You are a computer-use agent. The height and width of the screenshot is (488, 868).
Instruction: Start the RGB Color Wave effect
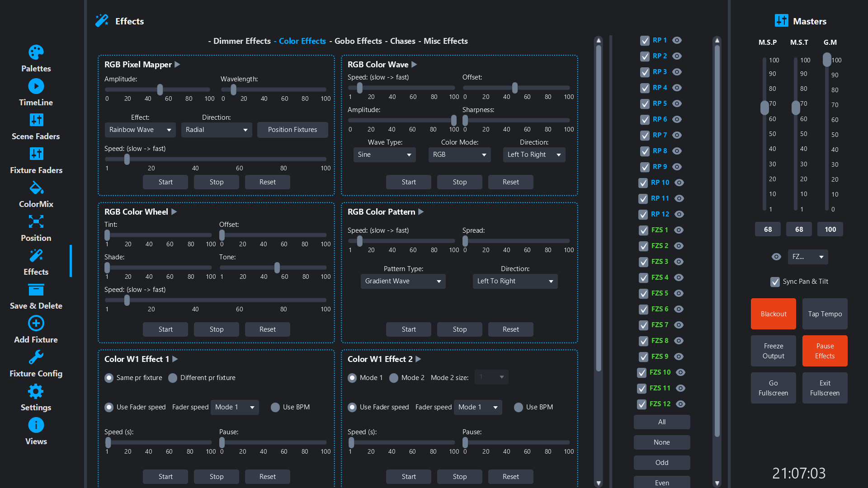(408, 182)
